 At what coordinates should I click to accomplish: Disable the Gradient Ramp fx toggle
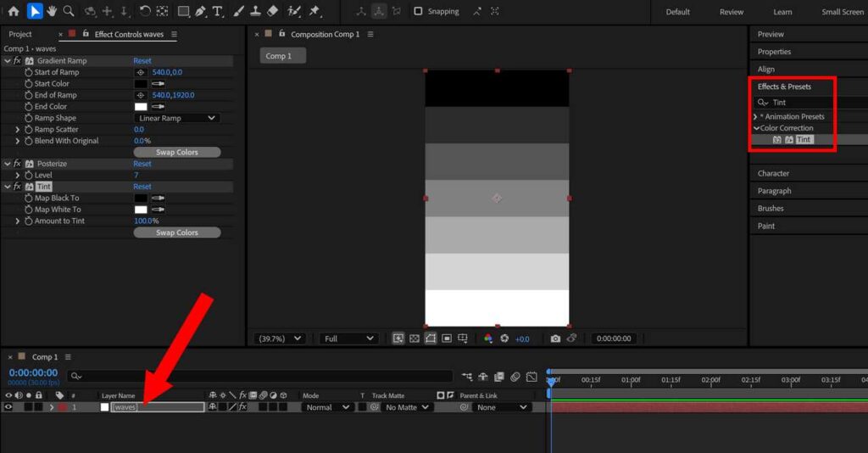click(17, 61)
